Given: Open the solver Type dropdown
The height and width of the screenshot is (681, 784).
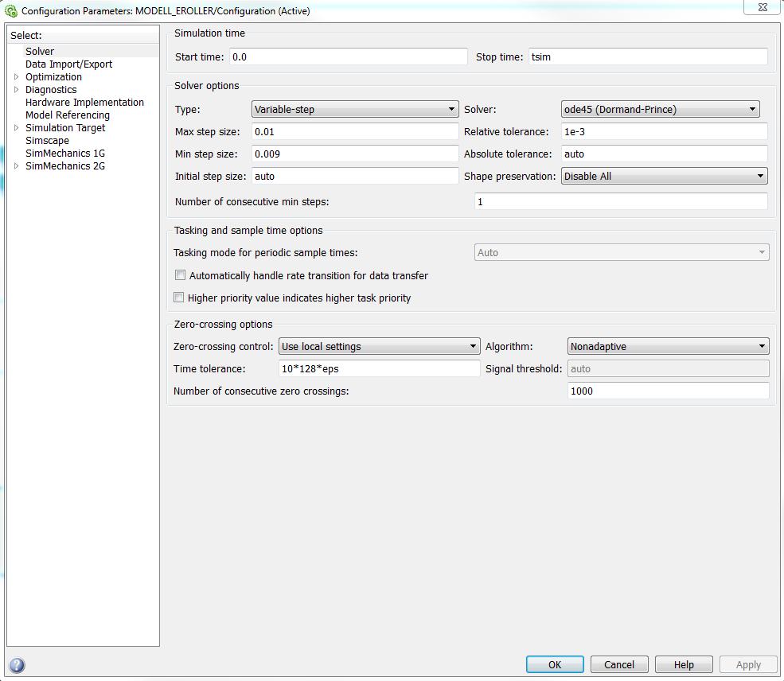Looking at the screenshot, I should pyautogui.click(x=355, y=109).
